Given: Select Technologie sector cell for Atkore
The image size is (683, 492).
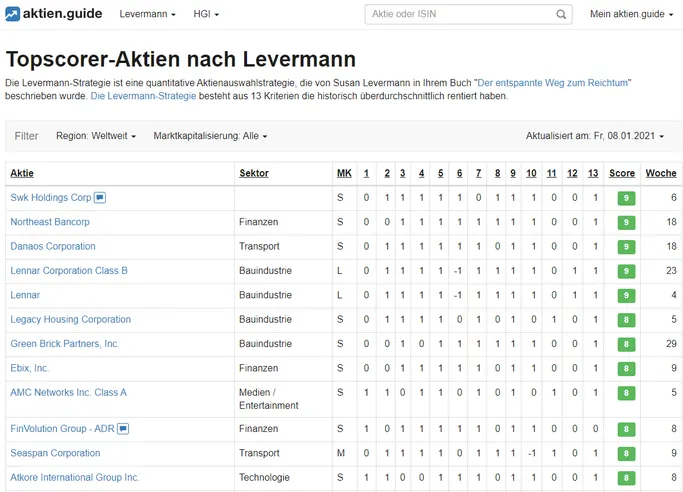Looking at the screenshot, I should point(264,478).
